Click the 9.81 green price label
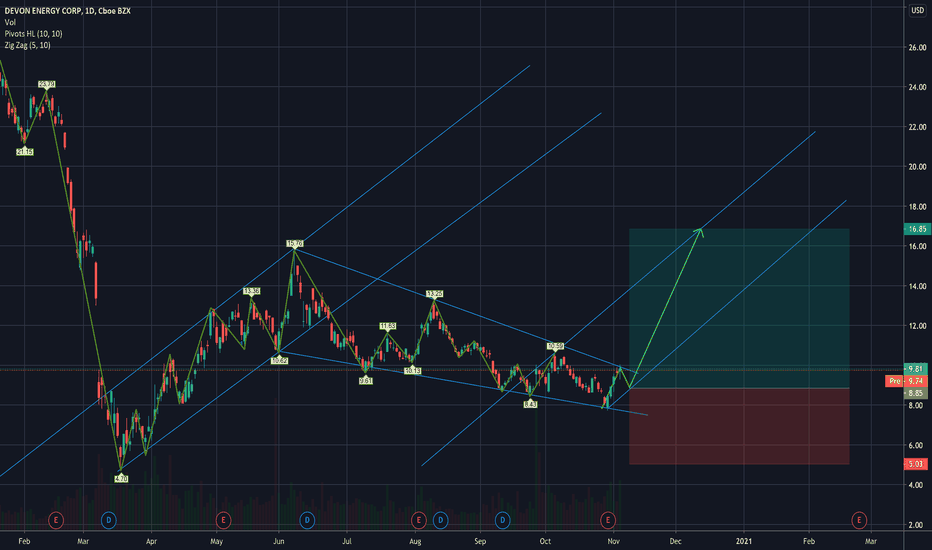Screen dimensions: 932x550 pyautogui.click(x=916, y=369)
